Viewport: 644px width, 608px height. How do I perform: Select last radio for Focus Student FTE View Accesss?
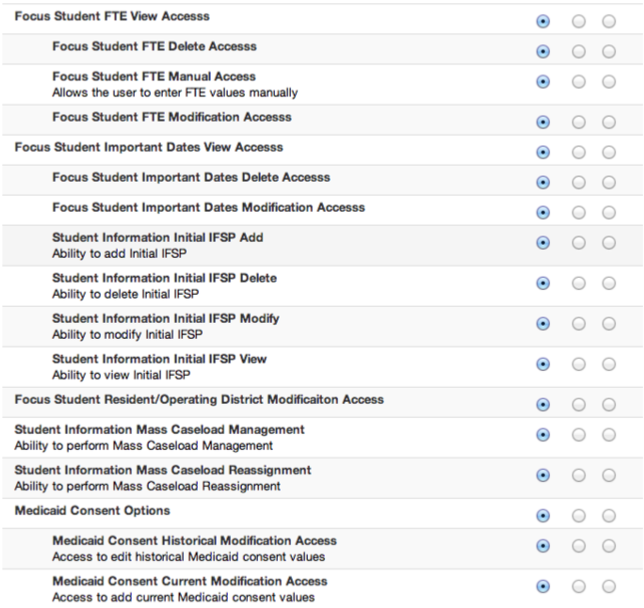tap(609, 21)
